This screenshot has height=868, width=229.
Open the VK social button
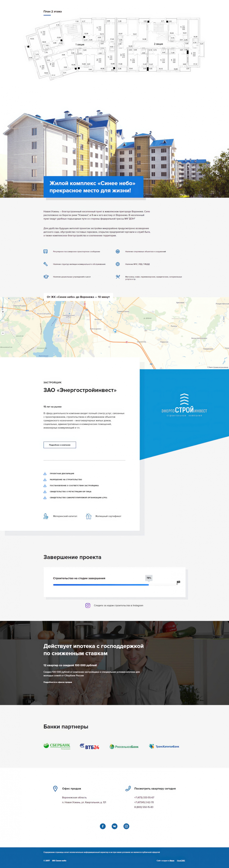(x=115, y=826)
